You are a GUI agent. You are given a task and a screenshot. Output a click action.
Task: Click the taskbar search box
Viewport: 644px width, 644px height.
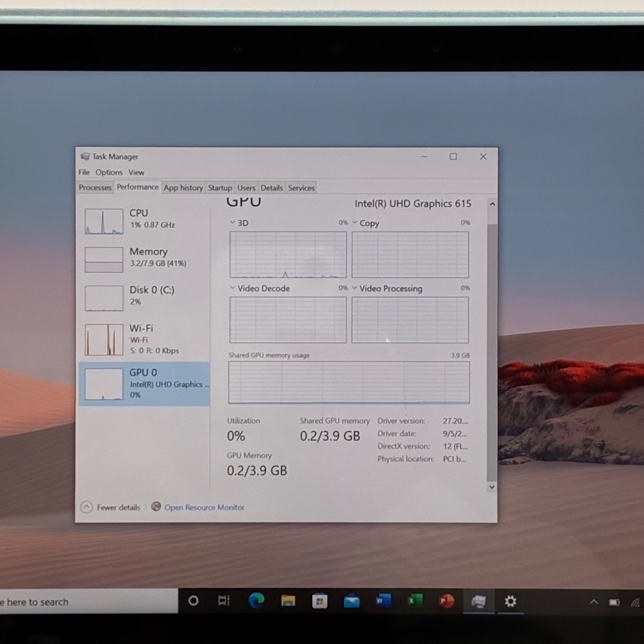point(89,601)
